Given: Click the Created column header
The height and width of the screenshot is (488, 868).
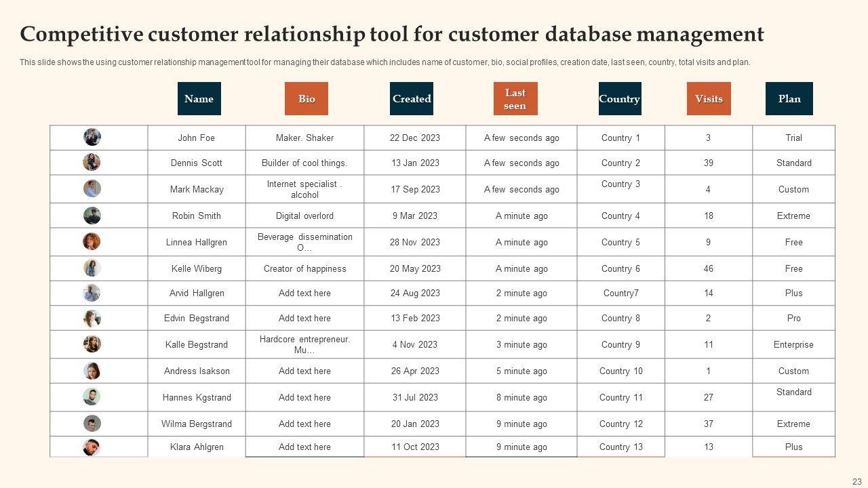Looking at the screenshot, I should click(412, 99).
